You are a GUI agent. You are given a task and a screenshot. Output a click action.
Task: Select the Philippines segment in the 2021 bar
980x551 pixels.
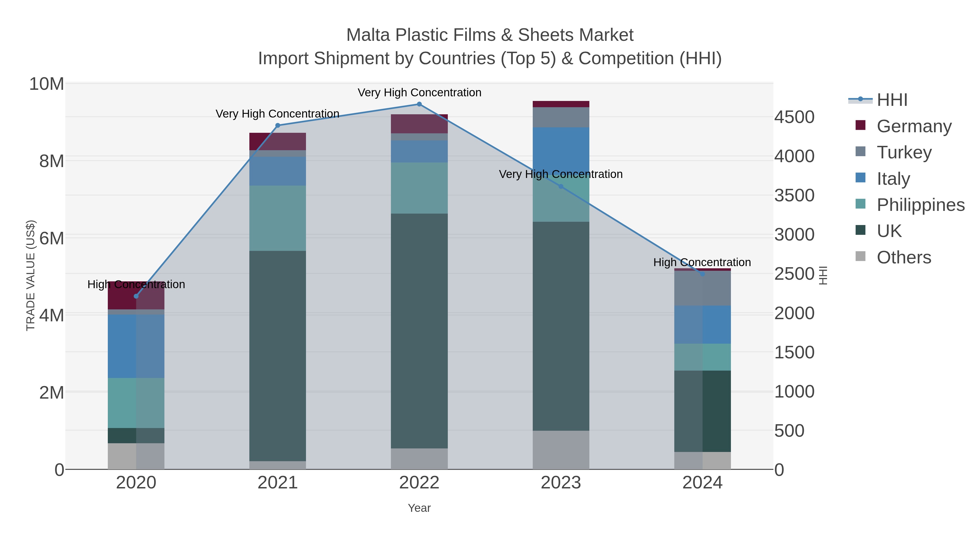[x=278, y=218]
